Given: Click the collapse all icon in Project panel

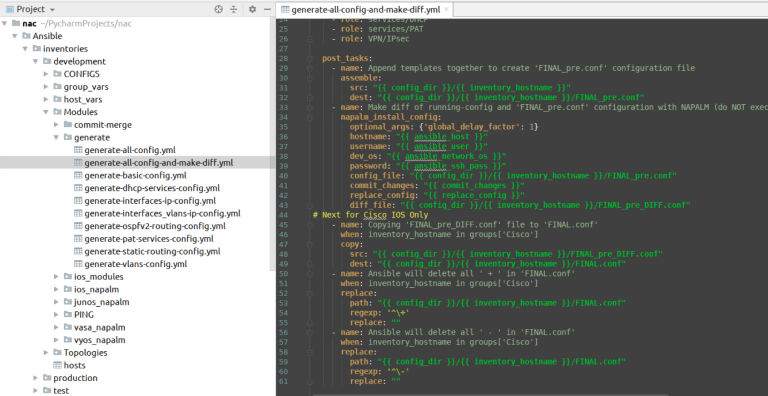Looking at the screenshot, I should (x=234, y=9).
